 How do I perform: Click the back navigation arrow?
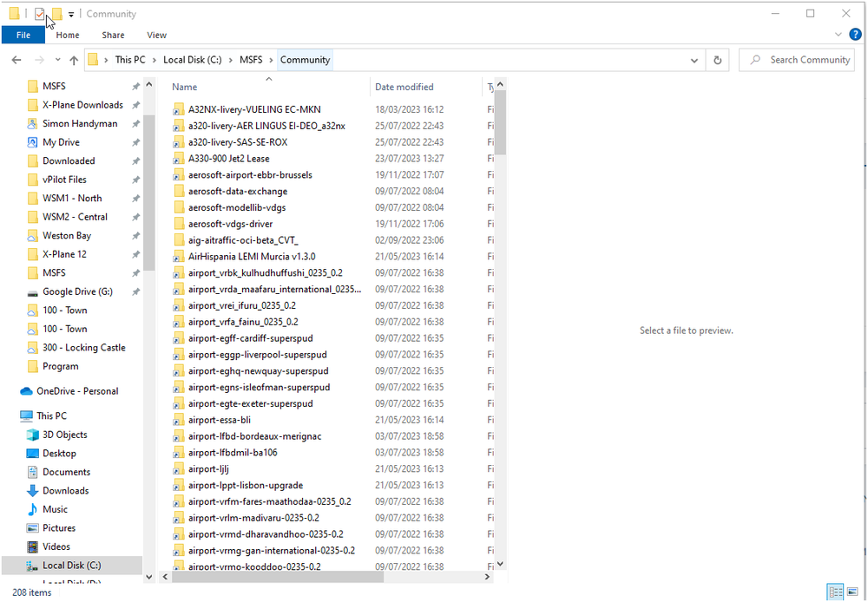(16, 59)
